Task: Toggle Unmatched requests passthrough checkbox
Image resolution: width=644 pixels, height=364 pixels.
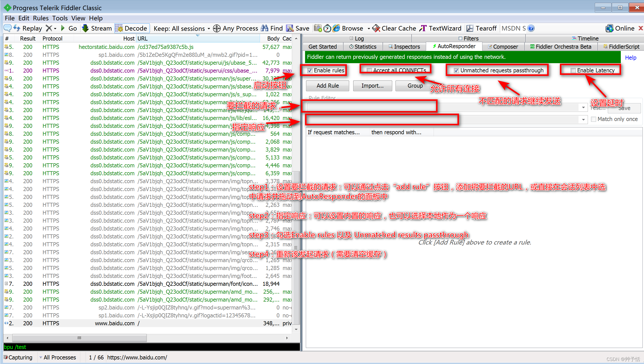Action: pos(456,71)
